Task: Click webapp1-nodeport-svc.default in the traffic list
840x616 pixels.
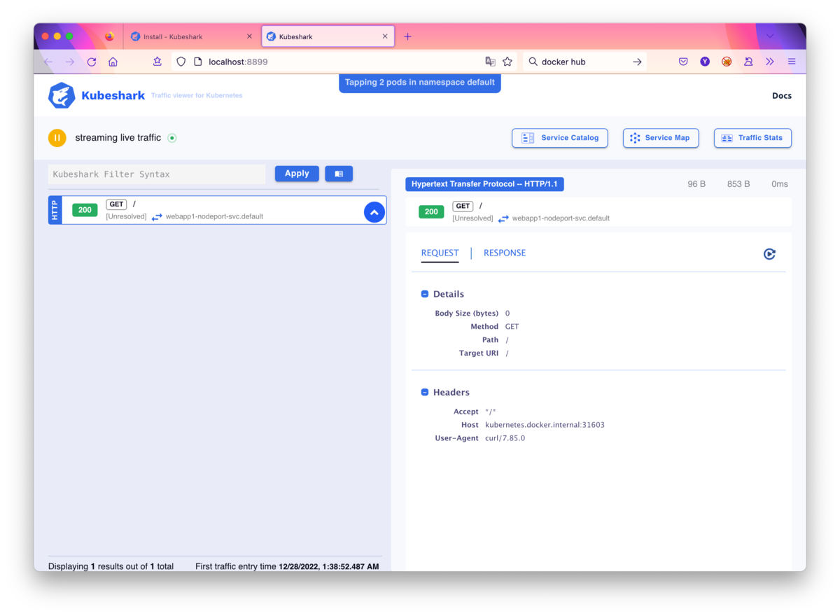Action: click(x=214, y=216)
